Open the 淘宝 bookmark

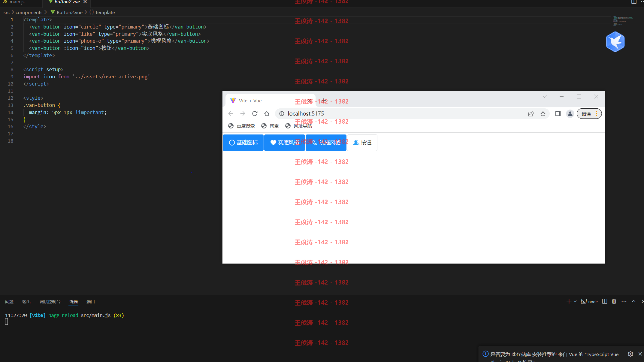pos(270,126)
